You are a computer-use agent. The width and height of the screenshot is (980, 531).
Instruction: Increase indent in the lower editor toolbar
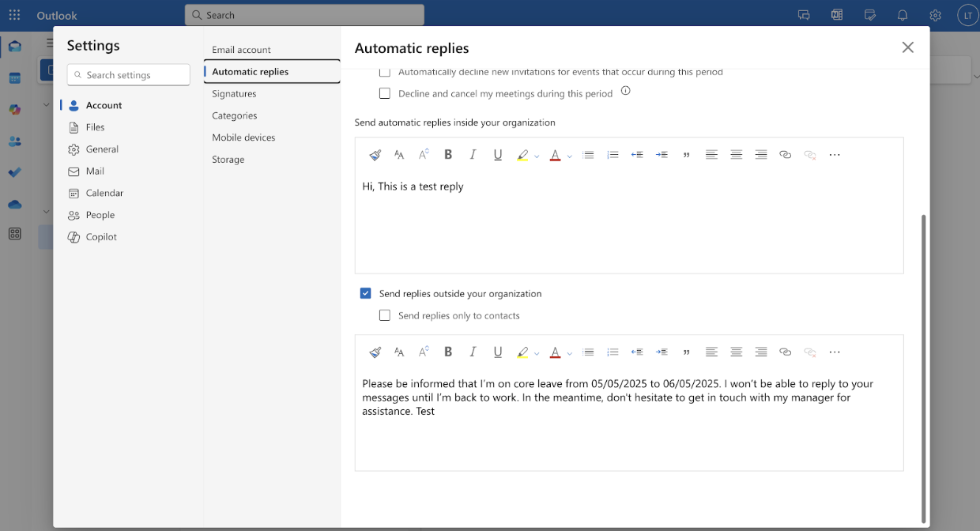[662, 352]
